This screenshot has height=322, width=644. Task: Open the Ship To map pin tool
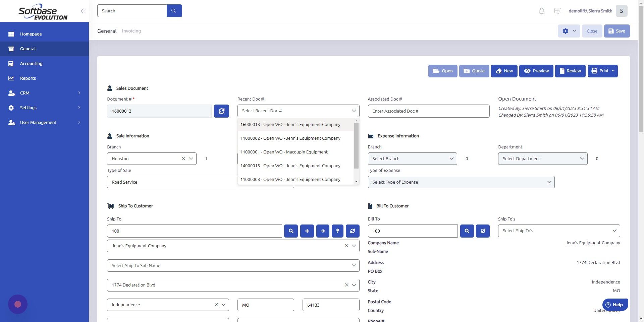pyautogui.click(x=337, y=231)
